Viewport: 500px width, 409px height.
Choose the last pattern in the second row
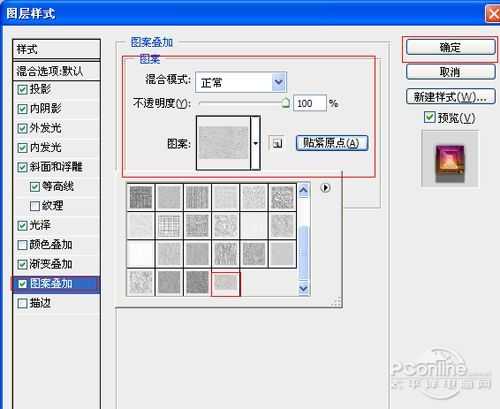(x=282, y=226)
